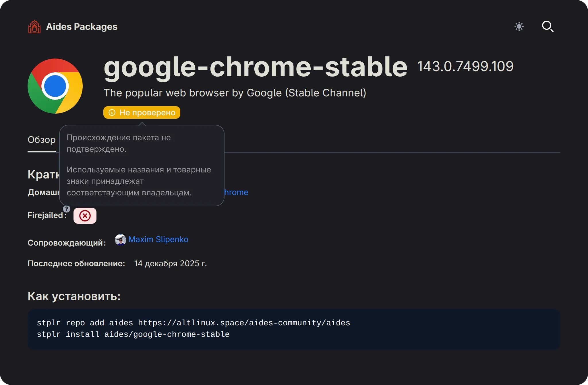Click the 'Как установить:' heading
Screen dimensions: 588x385
click(x=74, y=296)
